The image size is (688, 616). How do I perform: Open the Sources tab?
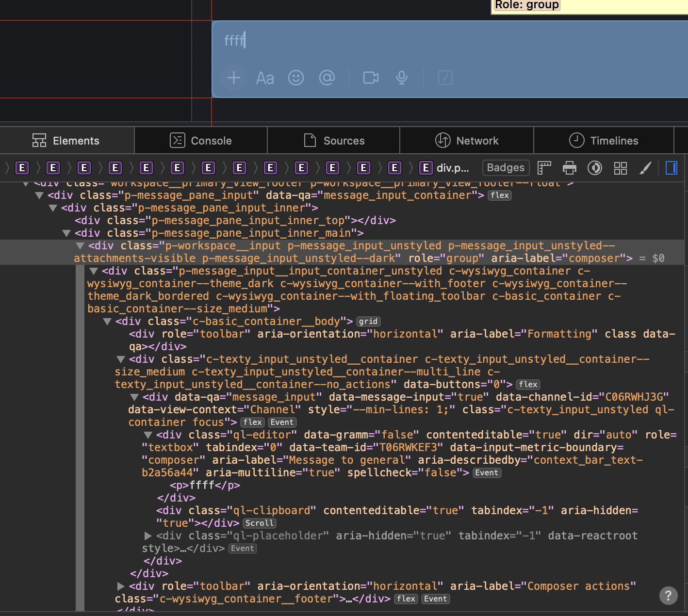tap(334, 141)
